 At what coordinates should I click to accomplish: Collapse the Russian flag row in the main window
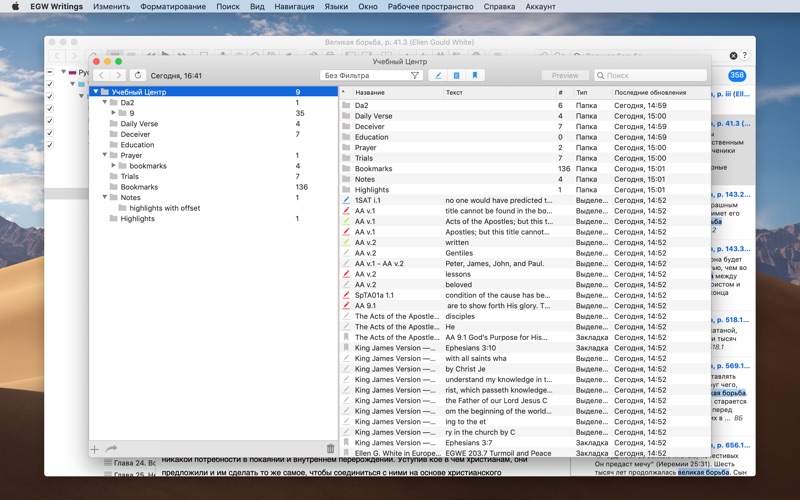[x=63, y=72]
